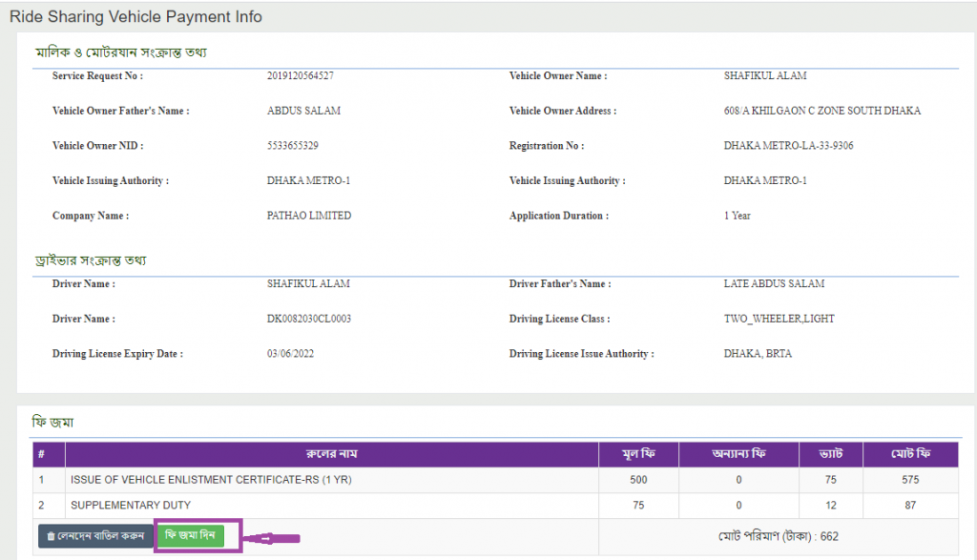The image size is (977, 560).
Task: Select the SUPPLEMENTARY DUTY table row
Action: point(131,505)
